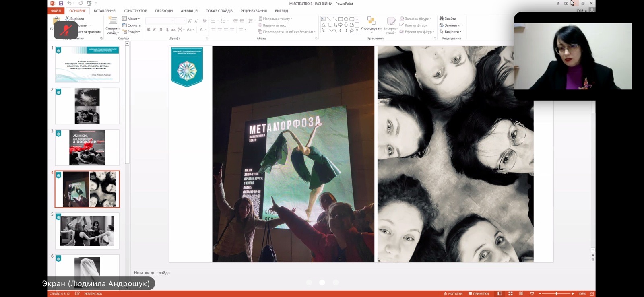The height and width of the screenshot is (297, 644).
Task: Switch to Slide Sorter view icon
Action: [x=510, y=294]
